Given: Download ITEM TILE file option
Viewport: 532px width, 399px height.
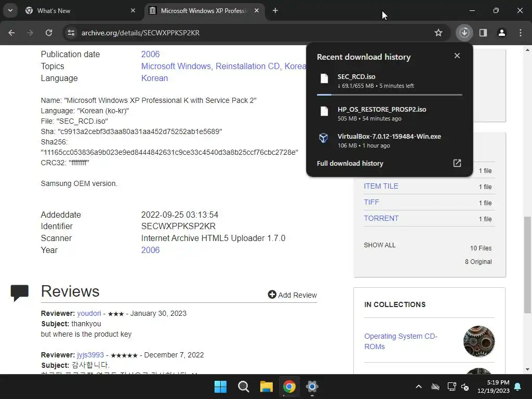Looking at the screenshot, I should 381,187.
